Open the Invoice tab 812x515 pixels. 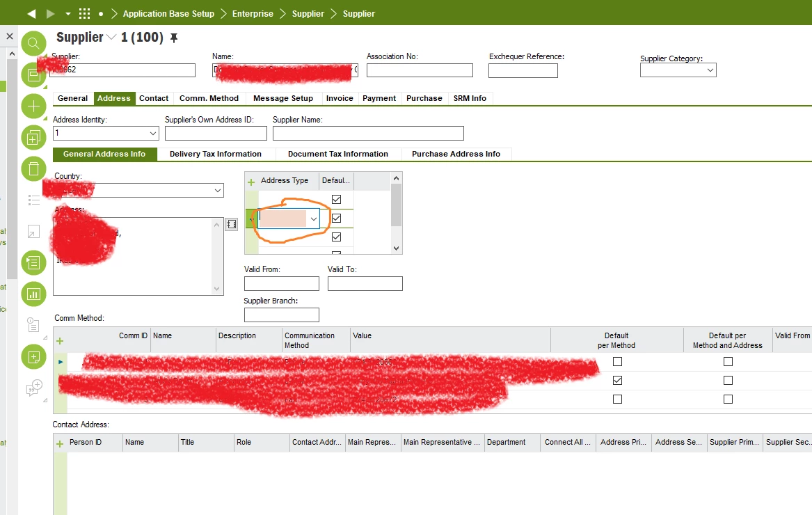coord(340,98)
